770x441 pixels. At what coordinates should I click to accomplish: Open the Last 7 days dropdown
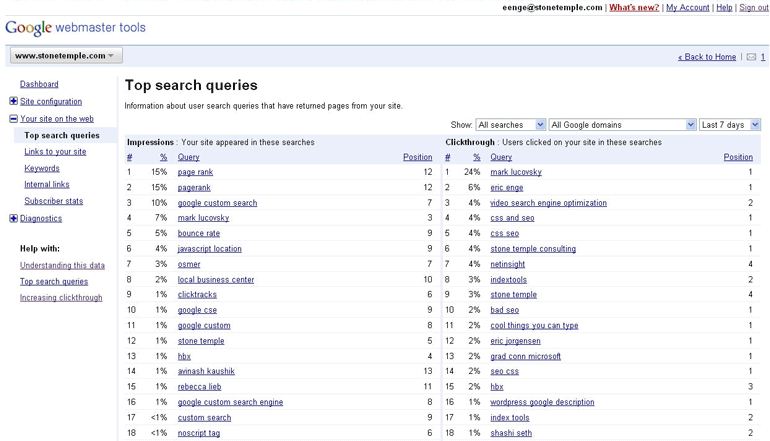pyautogui.click(x=730, y=125)
